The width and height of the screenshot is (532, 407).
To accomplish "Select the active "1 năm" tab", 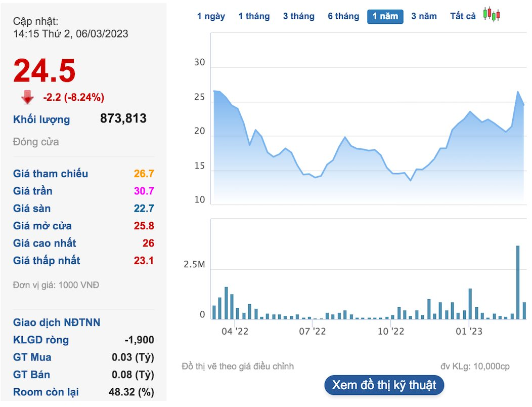I will 385,16.
